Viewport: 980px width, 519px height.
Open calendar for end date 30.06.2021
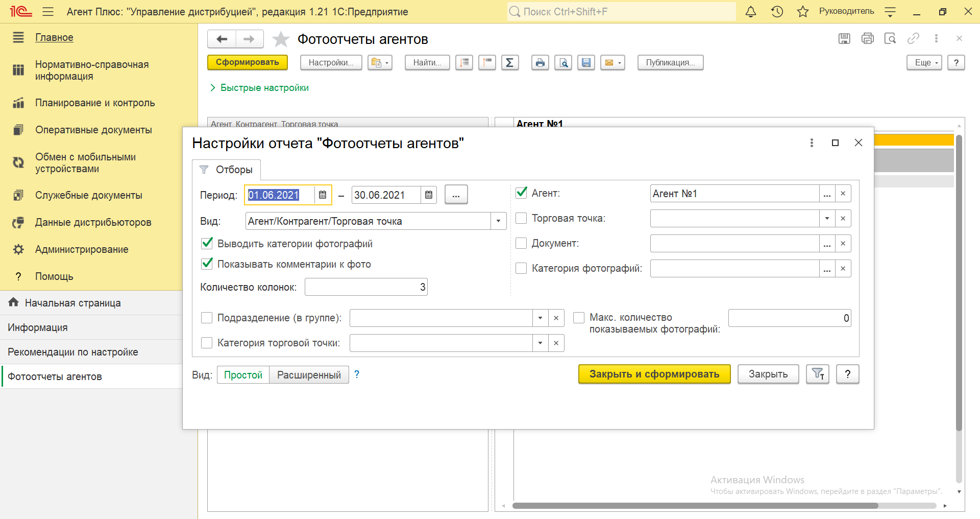[429, 195]
